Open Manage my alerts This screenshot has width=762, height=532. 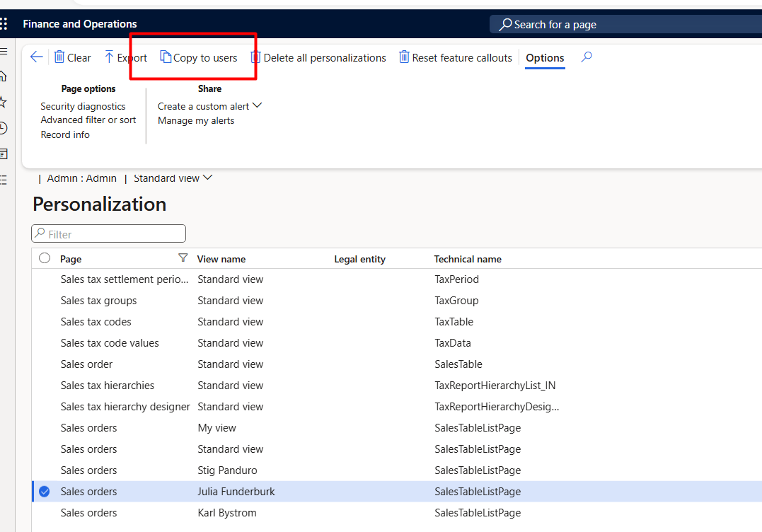coord(196,120)
